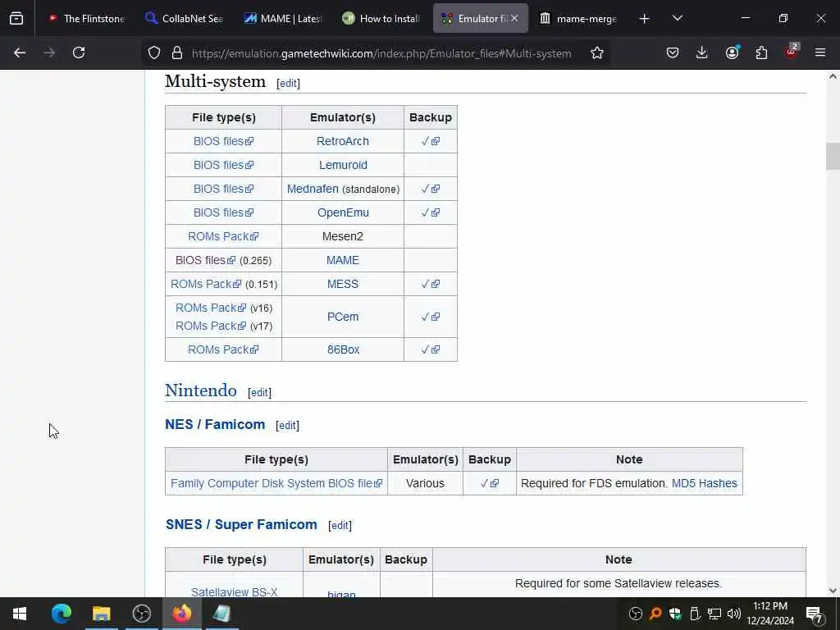Open the Satellaview BS-X link

(x=234, y=592)
